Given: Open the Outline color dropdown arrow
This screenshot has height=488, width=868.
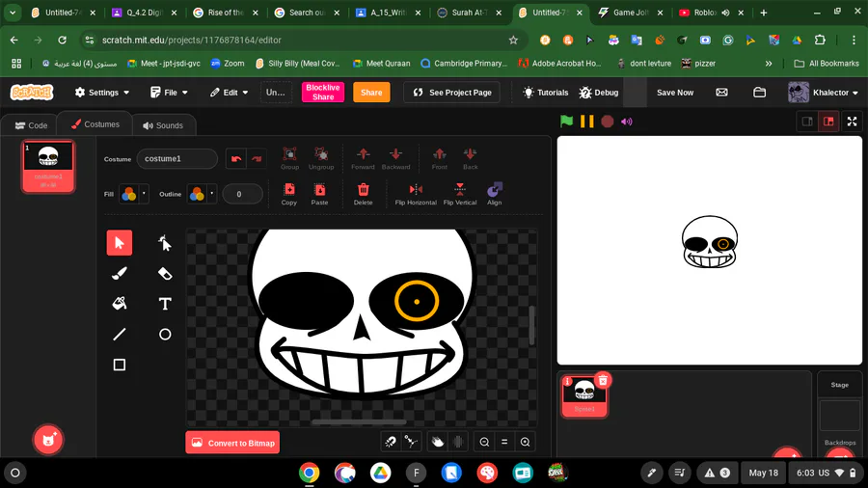Looking at the screenshot, I should pyautogui.click(x=212, y=194).
